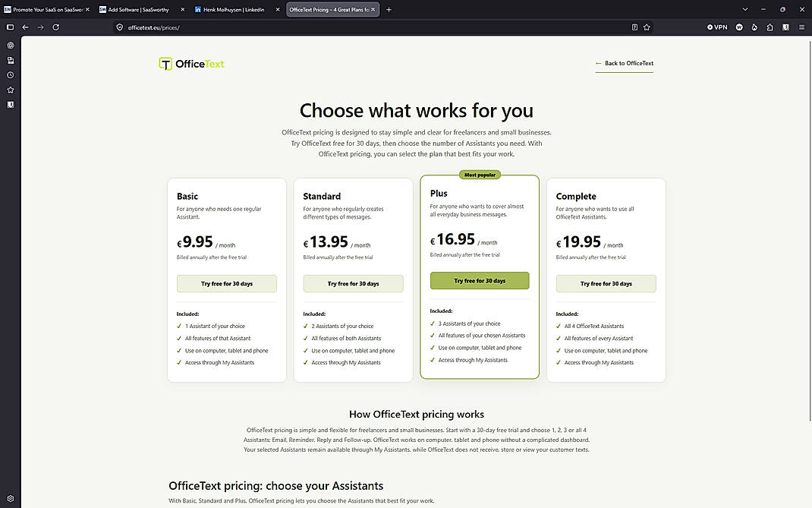The height and width of the screenshot is (508, 812).
Task: Open sidebar settings gear icon
Action: tap(11, 499)
